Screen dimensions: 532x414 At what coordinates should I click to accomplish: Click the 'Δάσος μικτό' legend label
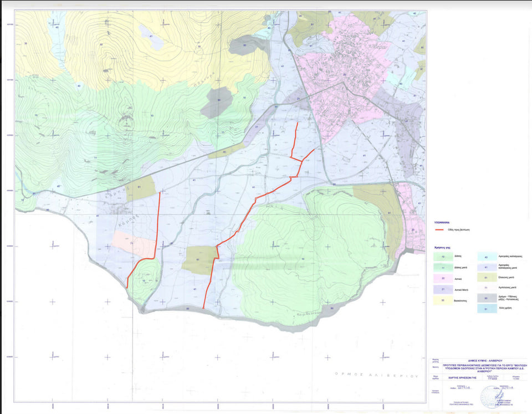(x=461, y=267)
